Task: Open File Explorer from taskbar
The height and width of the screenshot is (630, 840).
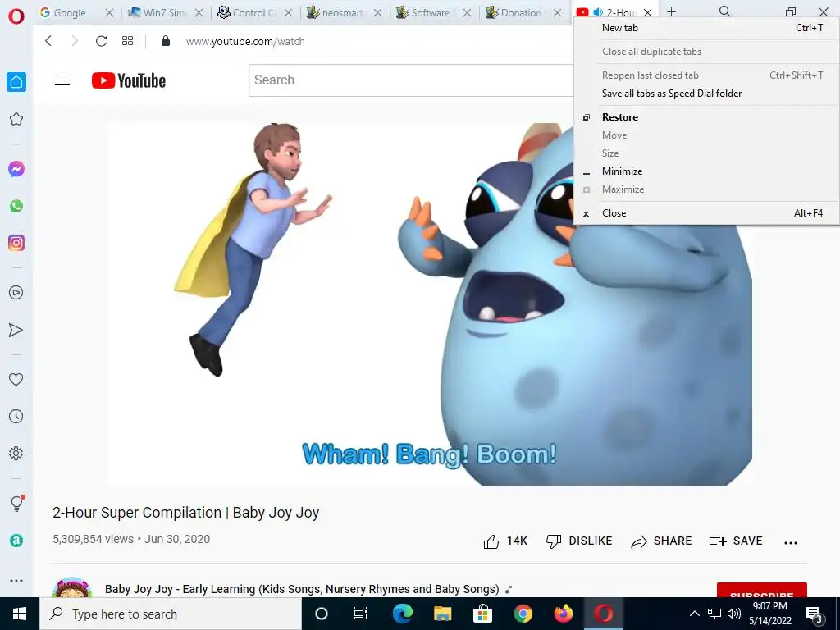Action: 442,614
